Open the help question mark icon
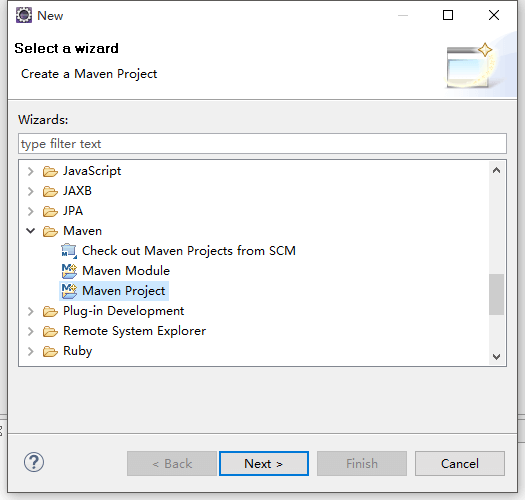The width and height of the screenshot is (525, 500). [x=34, y=462]
